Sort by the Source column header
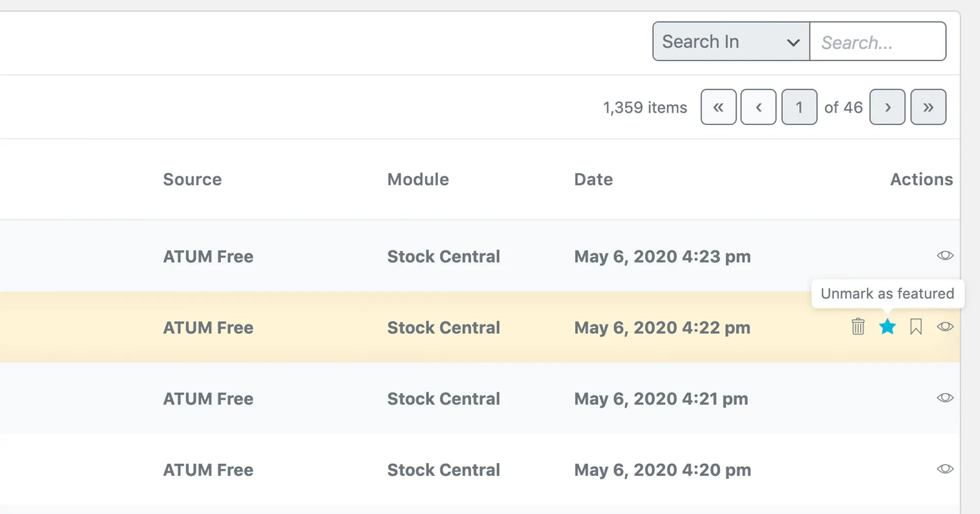The height and width of the screenshot is (514, 980). (192, 179)
